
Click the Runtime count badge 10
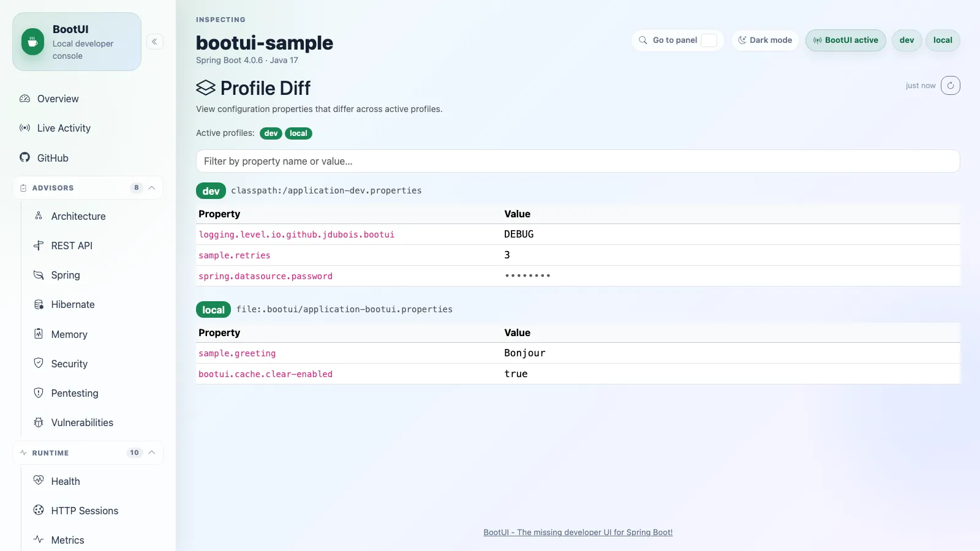point(134,453)
